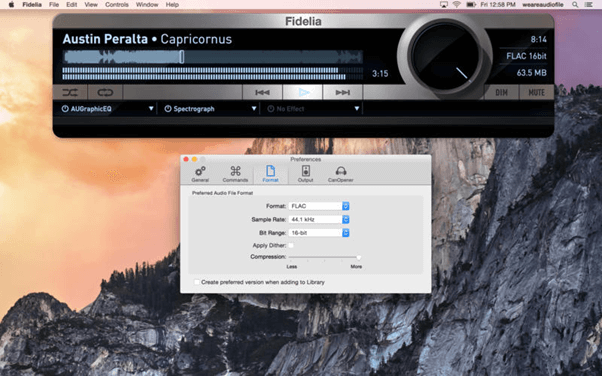
Task: Click the More compression label
Action: [356, 267]
